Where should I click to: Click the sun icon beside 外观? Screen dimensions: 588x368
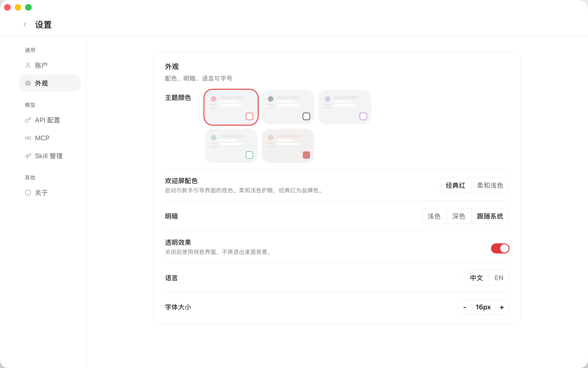click(28, 83)
